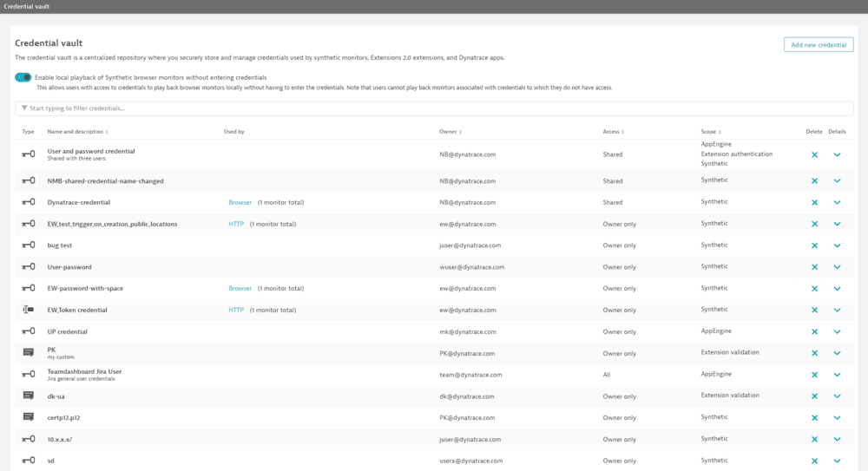Delete the dk-ua credential
The height and width of the screenshot is (471, 868).
click(814, 396)
